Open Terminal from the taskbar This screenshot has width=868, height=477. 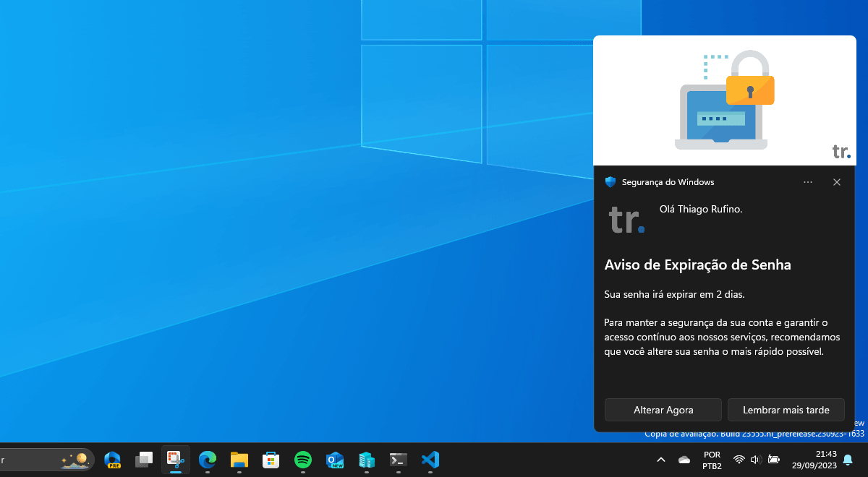399,460
